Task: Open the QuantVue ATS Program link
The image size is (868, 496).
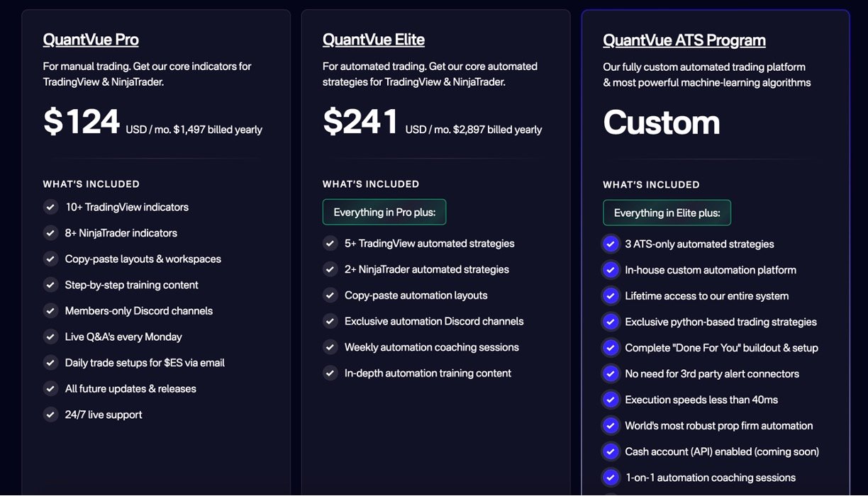Action: pyautogui.click(x=684, y=40)
